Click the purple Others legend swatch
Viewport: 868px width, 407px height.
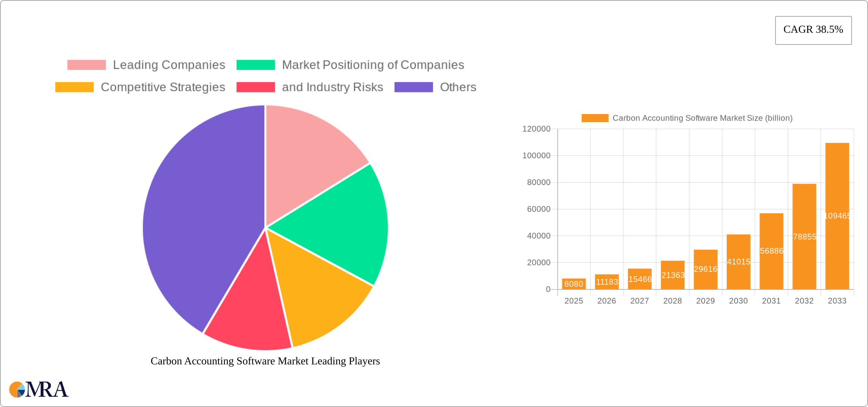tap(413, 87)
